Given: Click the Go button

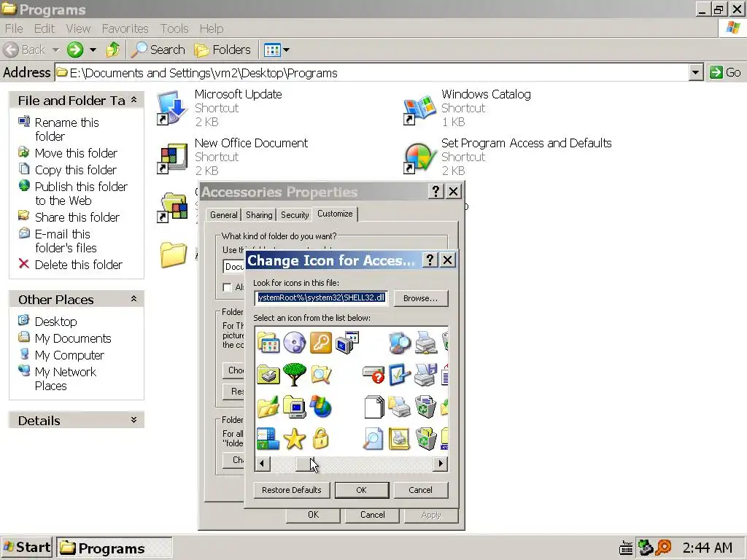Looking at the screenshot, I should pyautogui.click(x=725, y=72).
